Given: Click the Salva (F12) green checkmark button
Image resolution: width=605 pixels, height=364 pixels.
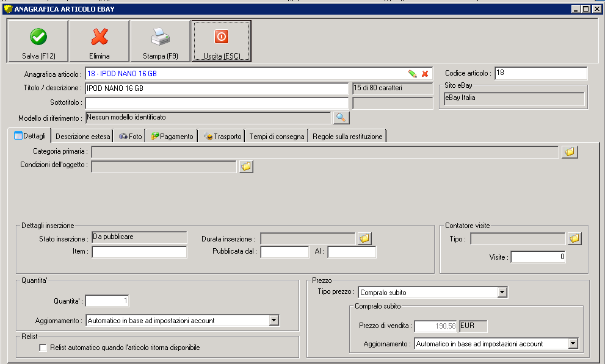Looking at the screenshot, I should point(38,41).
